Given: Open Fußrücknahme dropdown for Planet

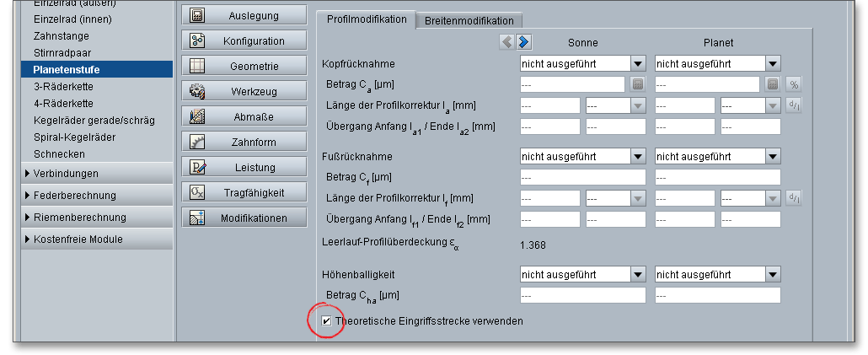Looking at the screenshot, I should click(x=773, y=156).
